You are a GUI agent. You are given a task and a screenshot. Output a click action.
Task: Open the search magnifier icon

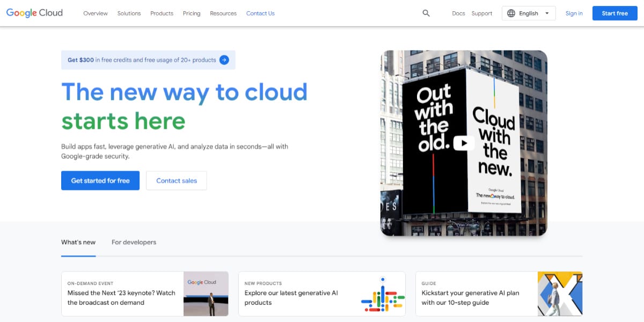tap(426, 13)
